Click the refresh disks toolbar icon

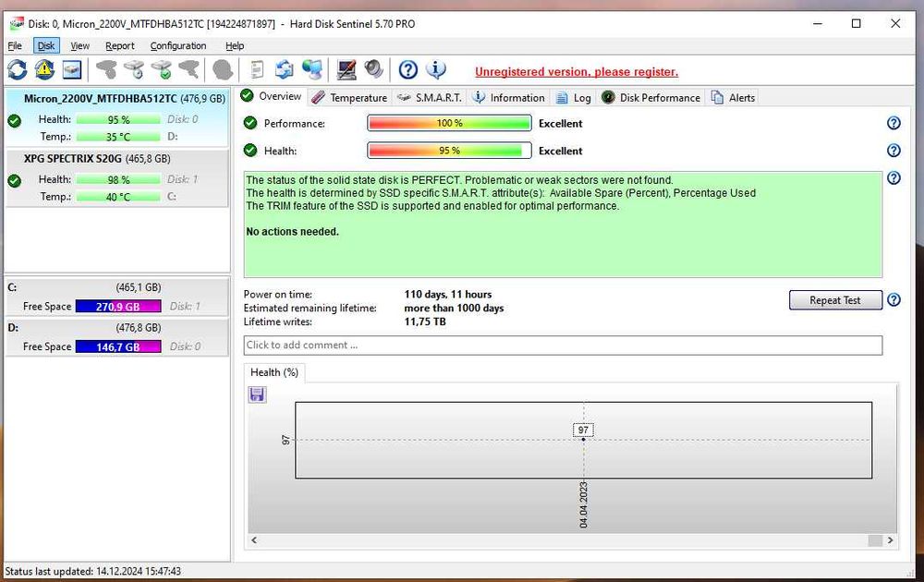[x=17, y=70]
